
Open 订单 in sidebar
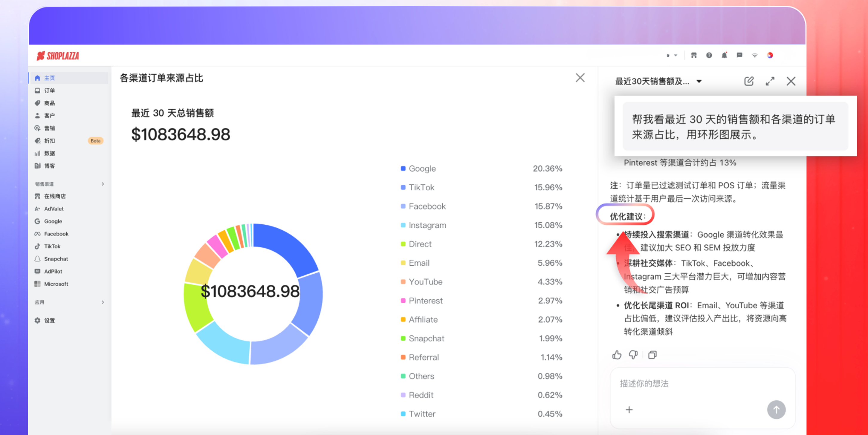(x=69, y=91)
